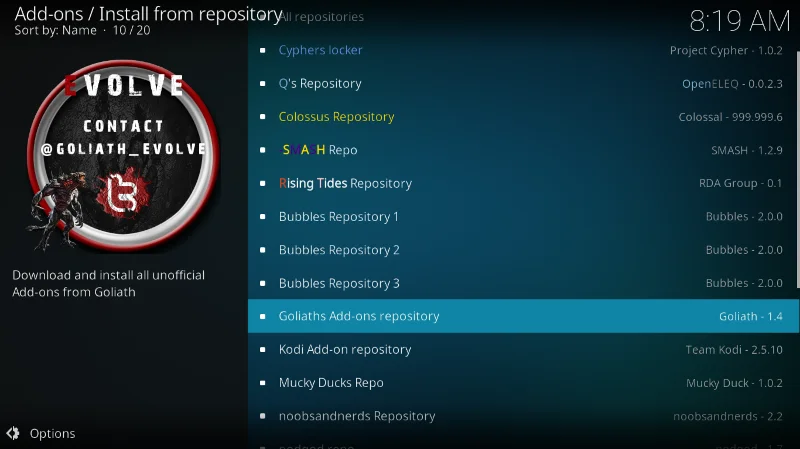Select Rising Tides Repository
The width and height of the screenshot is (800, 449).
(523, 183)
